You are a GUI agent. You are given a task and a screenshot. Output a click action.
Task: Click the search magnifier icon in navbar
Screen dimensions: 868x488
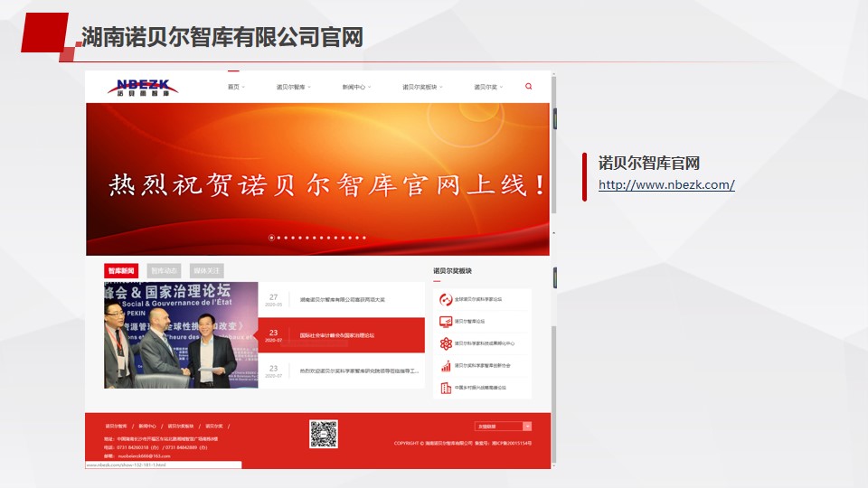529,87
